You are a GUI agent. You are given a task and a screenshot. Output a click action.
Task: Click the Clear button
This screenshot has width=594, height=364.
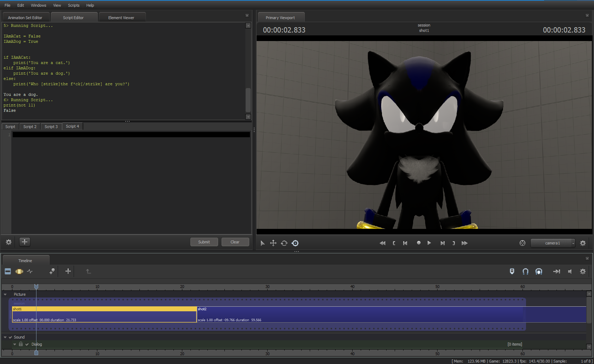pyautogui.click(x=235, y=242)
